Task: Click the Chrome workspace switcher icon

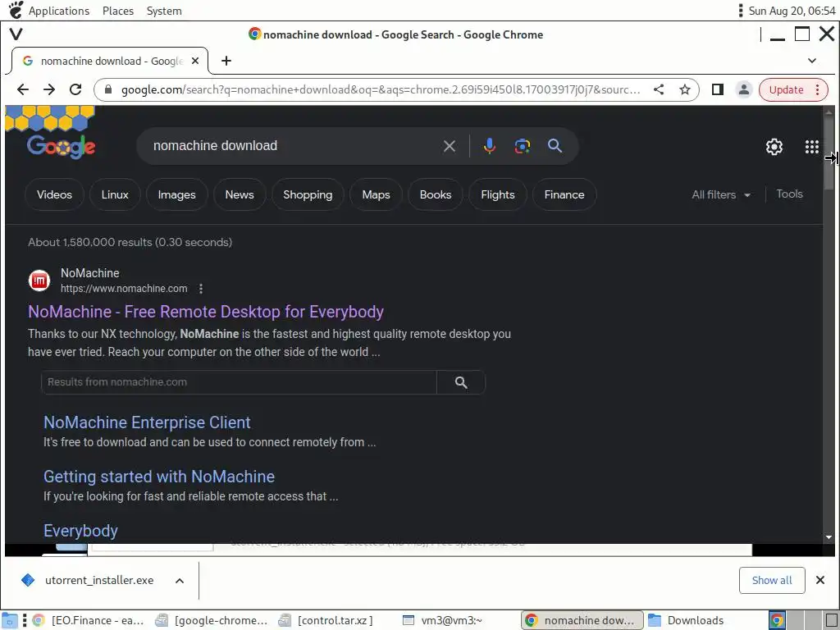Action: pos(777,620)
